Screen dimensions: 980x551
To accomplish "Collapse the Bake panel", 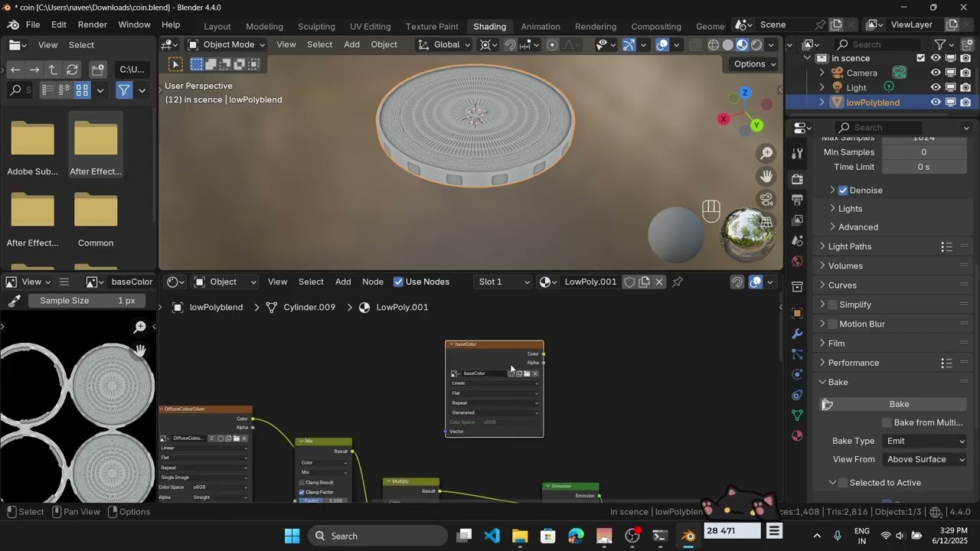I will [822, 382].
